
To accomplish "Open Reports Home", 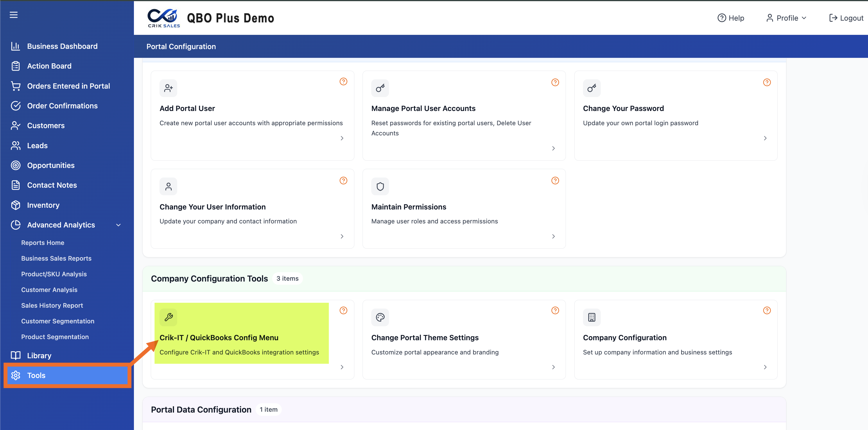I will pos(43,243).
